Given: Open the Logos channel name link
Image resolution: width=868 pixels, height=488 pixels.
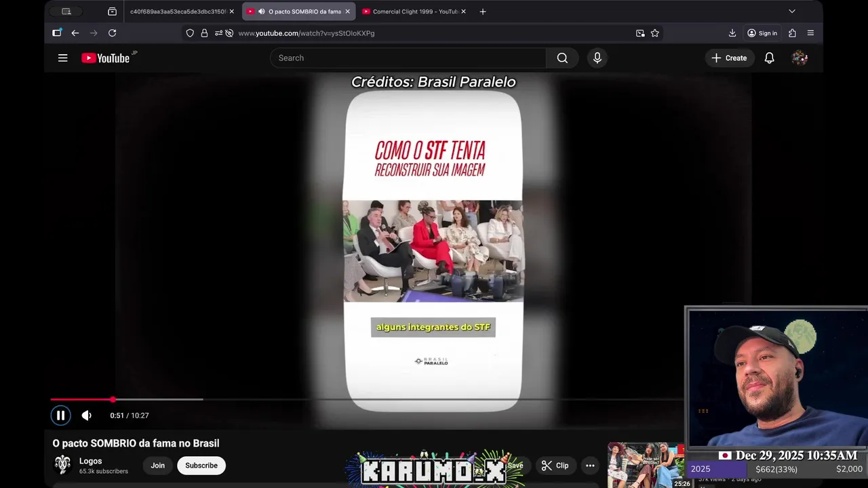Looking at the screenshot, I should pyautogui.click(x=91, y=461).
